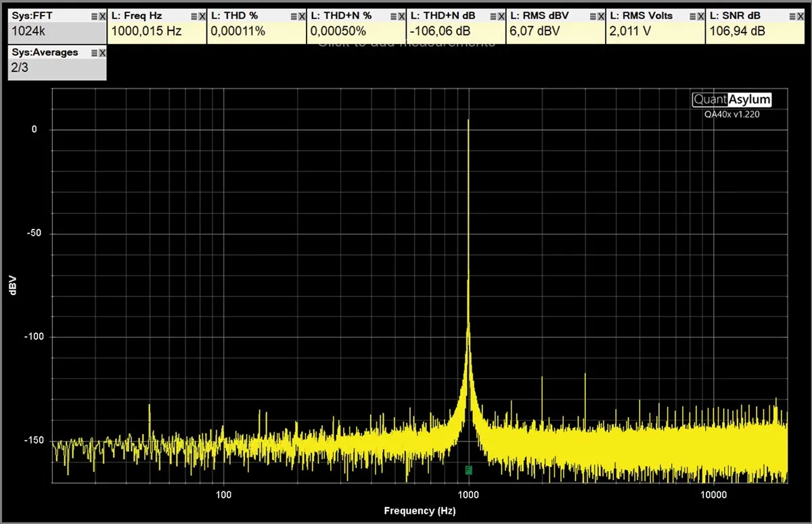
Task: Open the L: RMS Volts tile menu icon
Action: (x=692, y=16)
